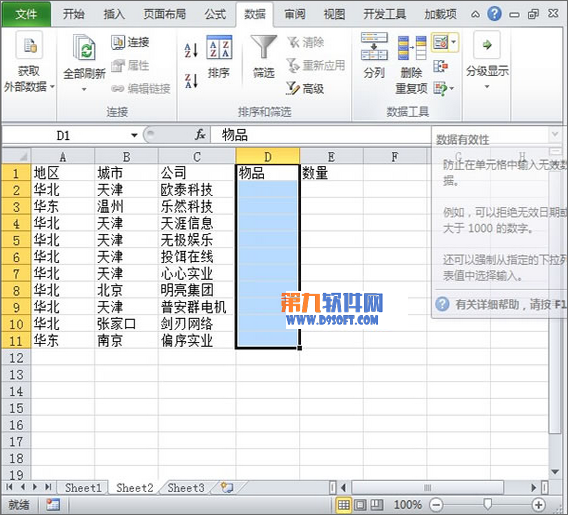Click the insert function fx icon
The height and width of the screenshot is (515, 568).
click(x=200, y=135)
